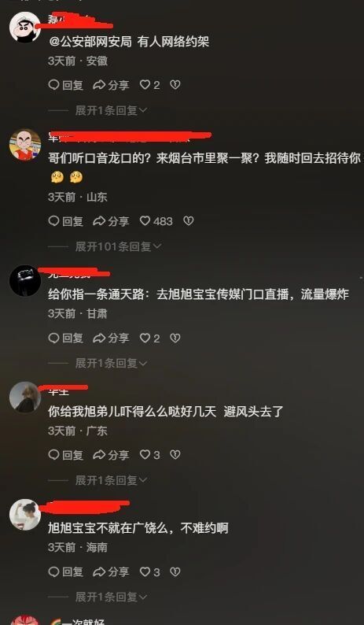Screen dimensions: 364x625
Task: Dislike the 483-like comment from 山东
Action: tap(189, 221)
